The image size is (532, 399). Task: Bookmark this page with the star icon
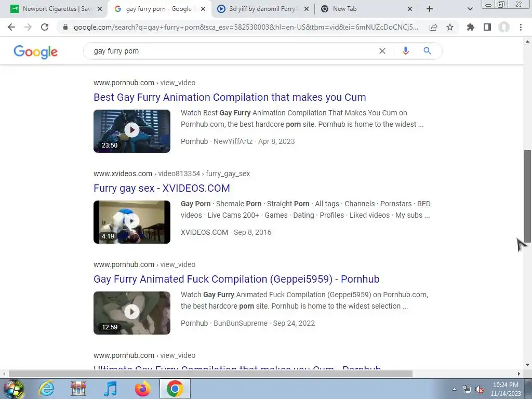450,27
